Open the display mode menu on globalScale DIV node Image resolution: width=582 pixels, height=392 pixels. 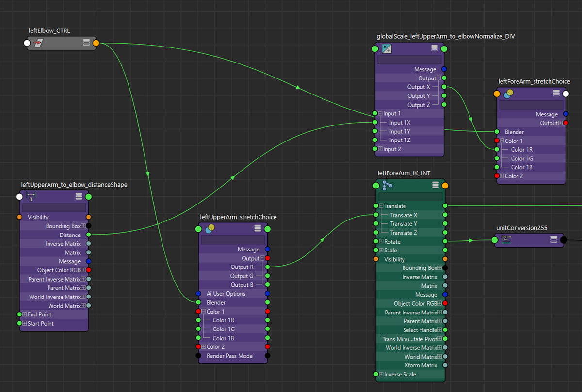tap(436, 48)
